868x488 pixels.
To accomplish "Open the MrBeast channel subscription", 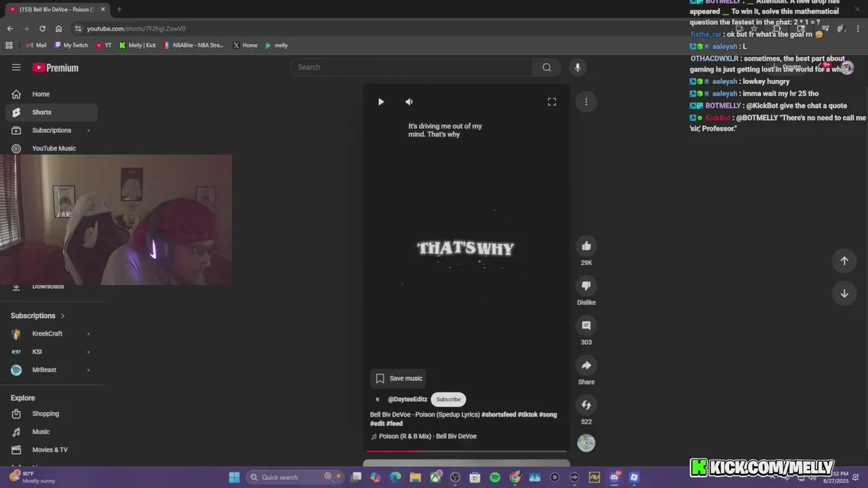I will point(52,370).
